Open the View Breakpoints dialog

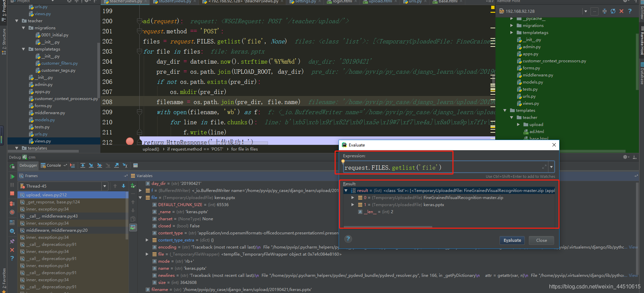tap(12, 204)
